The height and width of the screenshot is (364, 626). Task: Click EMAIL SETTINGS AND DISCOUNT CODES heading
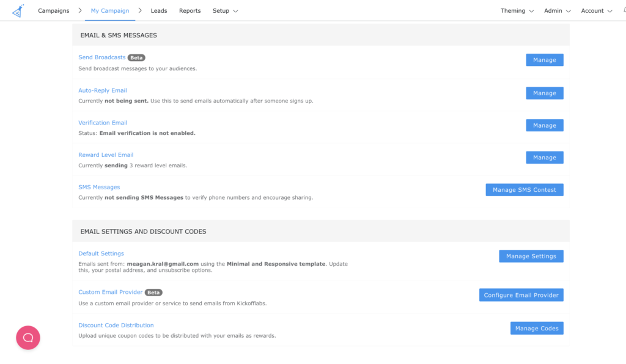click(143, 231)
